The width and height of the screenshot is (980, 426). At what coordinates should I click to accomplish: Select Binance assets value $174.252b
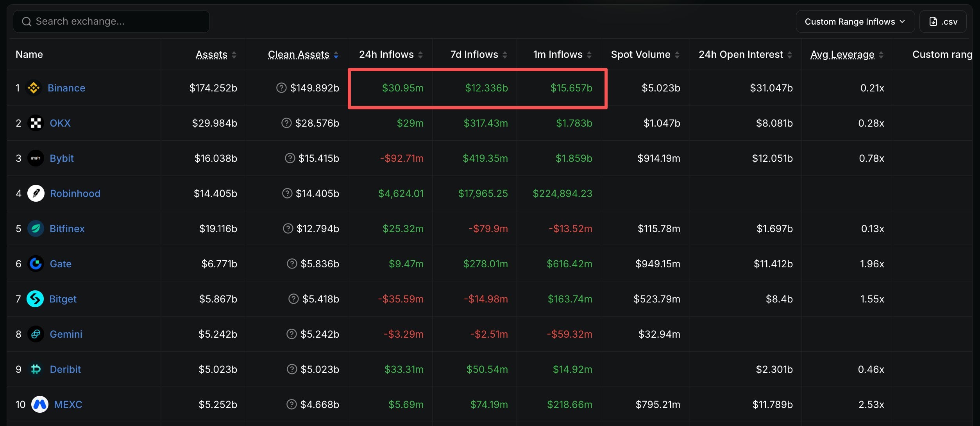(213, 88)
